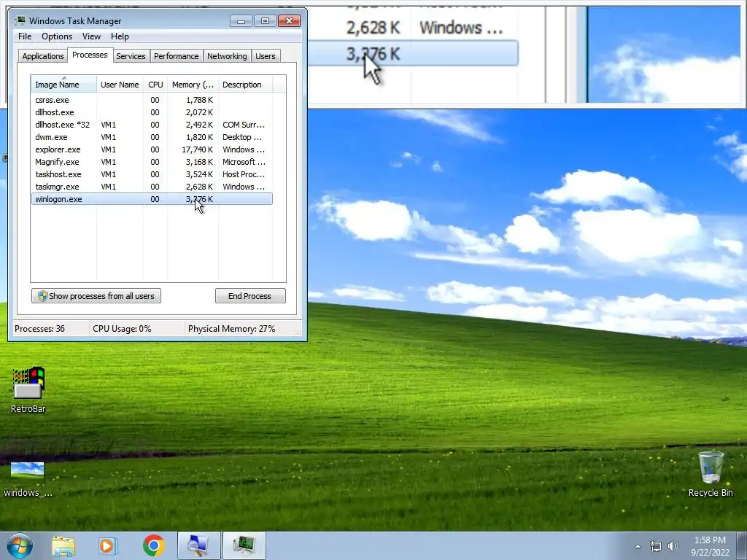Image resolution: width=747 pixels, height=560 pixels.
Task: Maximize the Task Manager window
Action: pyautogui.click(x=265, y=21)
